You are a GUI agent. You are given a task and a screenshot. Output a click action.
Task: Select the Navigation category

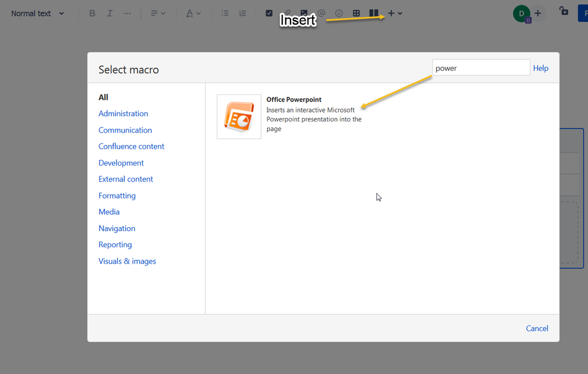[117, 228]
